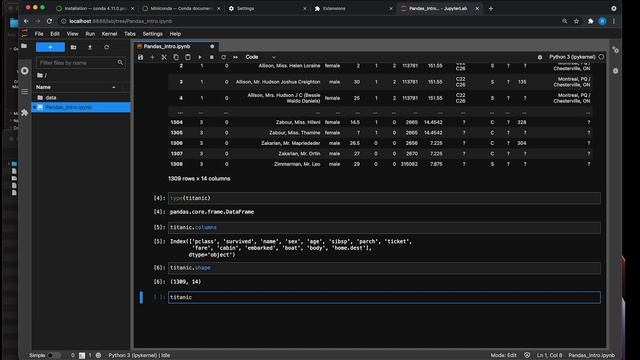Open the View menu

coord(72,34)
